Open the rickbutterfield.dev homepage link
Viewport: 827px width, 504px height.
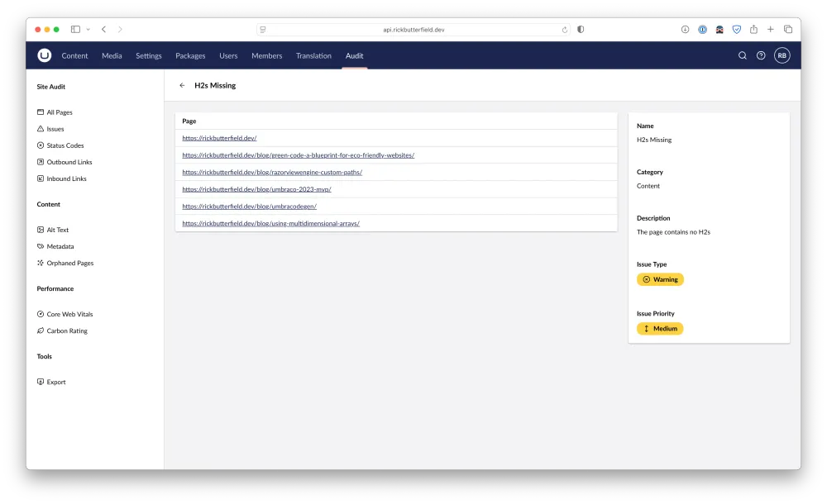click(x=219, y=139)
